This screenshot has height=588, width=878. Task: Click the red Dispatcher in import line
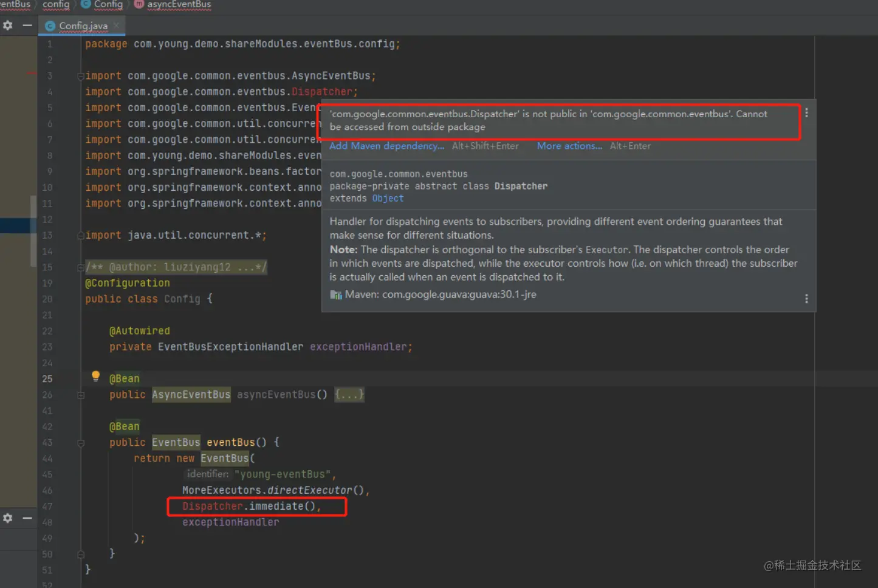tap(321, 92)
